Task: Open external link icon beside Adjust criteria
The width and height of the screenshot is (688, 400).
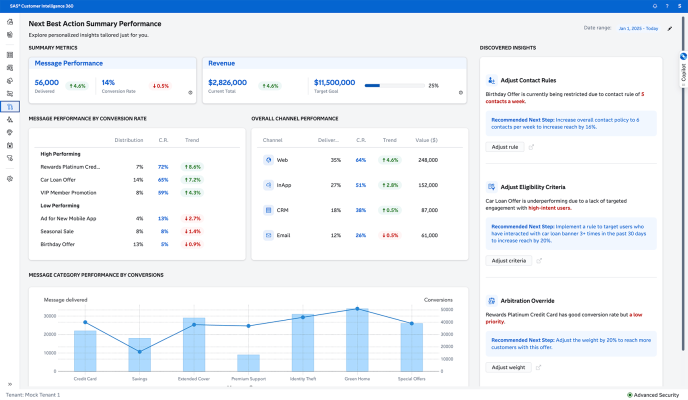Action: 537,260
